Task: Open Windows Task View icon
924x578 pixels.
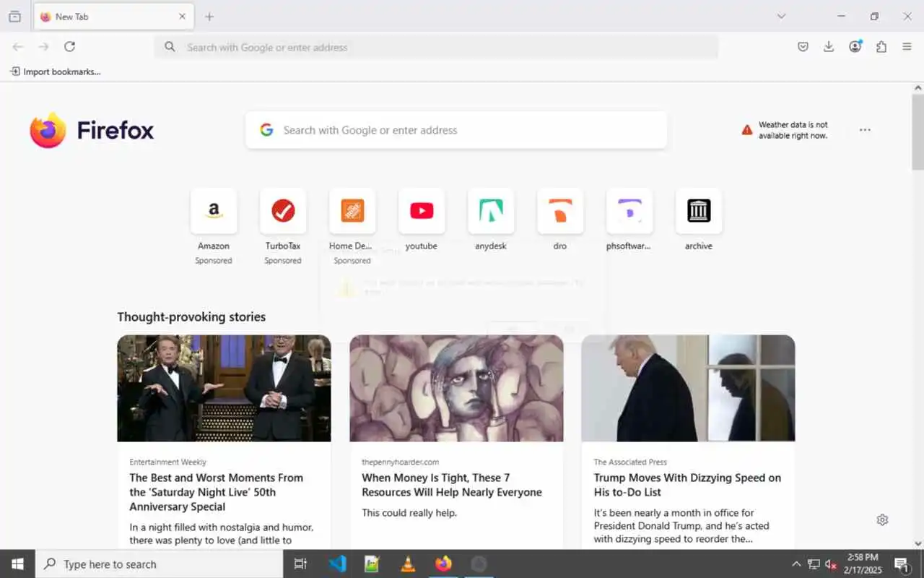Action: coord(300,564)
